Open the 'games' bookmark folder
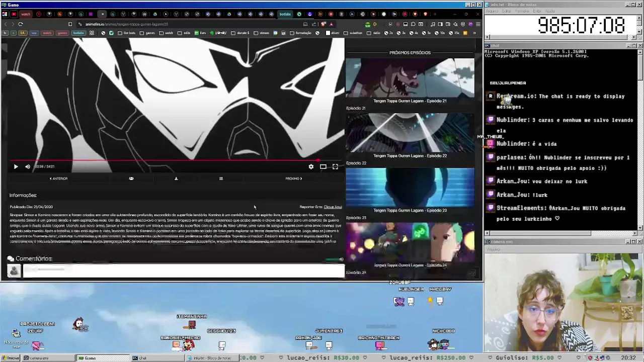 click(x=147, y=33)
